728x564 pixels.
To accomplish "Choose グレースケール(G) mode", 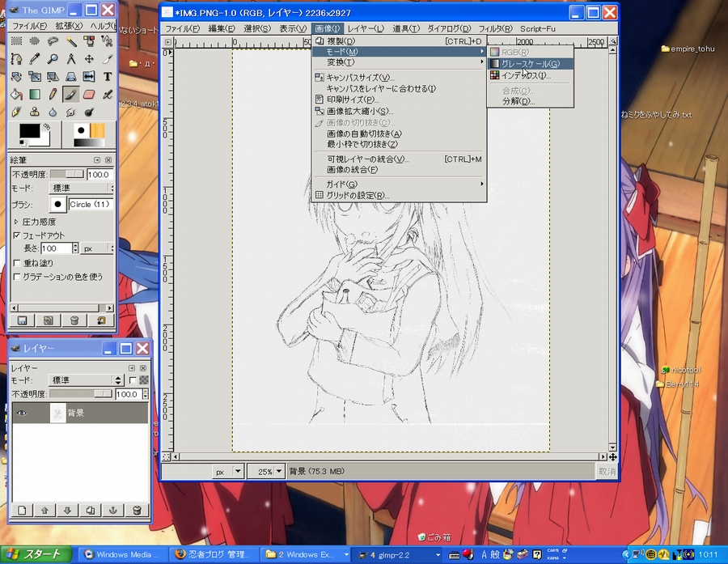I will point(530,64).
